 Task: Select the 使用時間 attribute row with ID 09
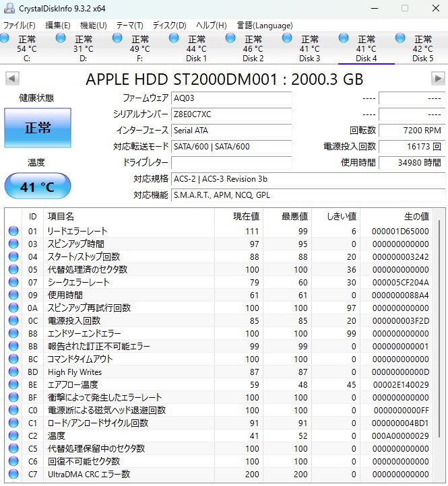218,295
